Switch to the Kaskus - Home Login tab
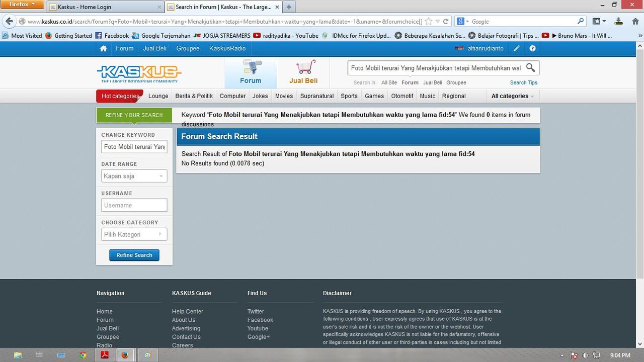The height and width of the screenshot is (362, 644). [105, 7]
